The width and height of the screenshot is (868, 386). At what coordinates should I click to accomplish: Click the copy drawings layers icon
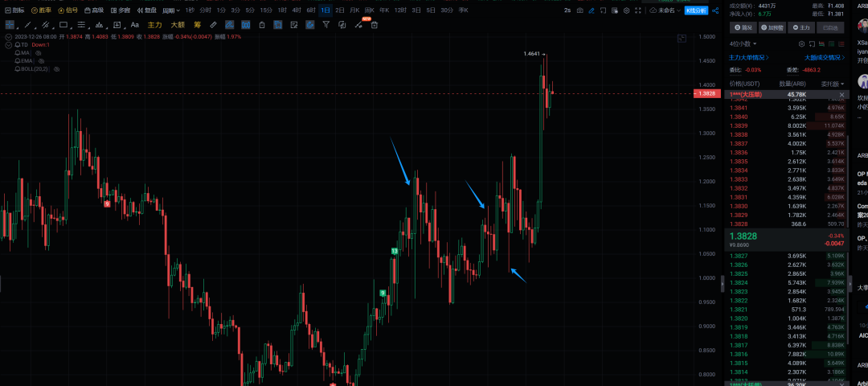click(x=342, y=25)
